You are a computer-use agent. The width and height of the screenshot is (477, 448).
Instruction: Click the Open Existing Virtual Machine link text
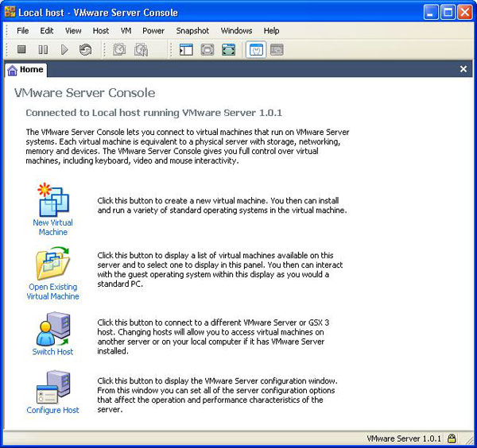53,292
